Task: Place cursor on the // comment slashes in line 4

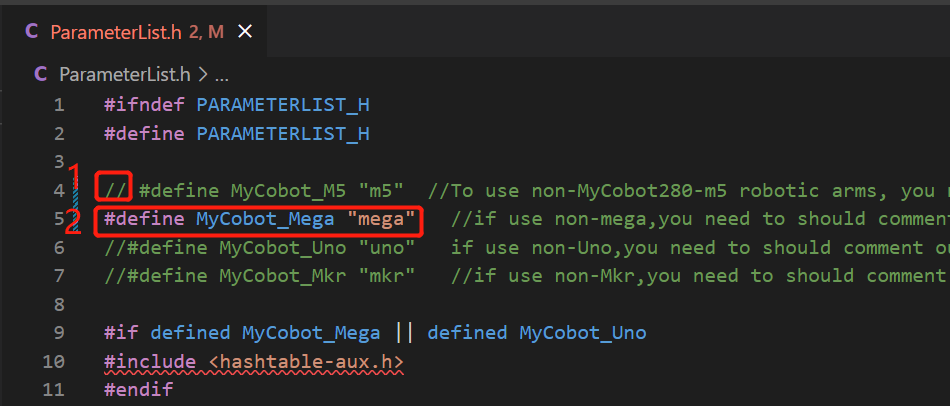Action: point(114,190)
